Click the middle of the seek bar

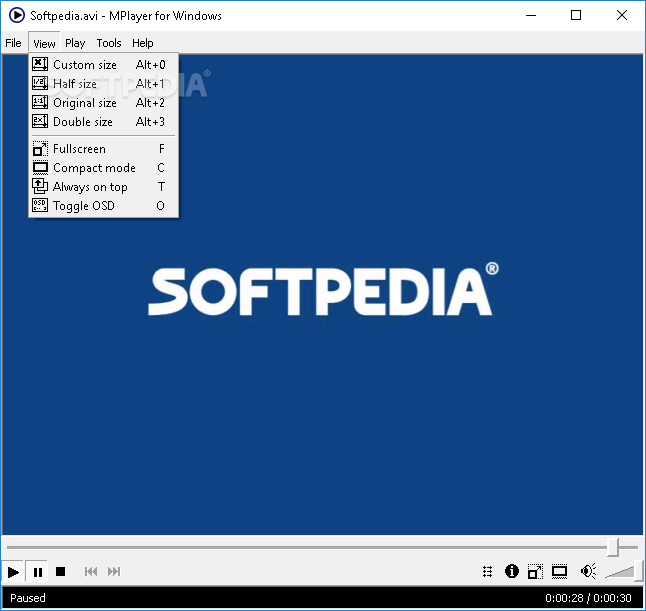(322, 548)
